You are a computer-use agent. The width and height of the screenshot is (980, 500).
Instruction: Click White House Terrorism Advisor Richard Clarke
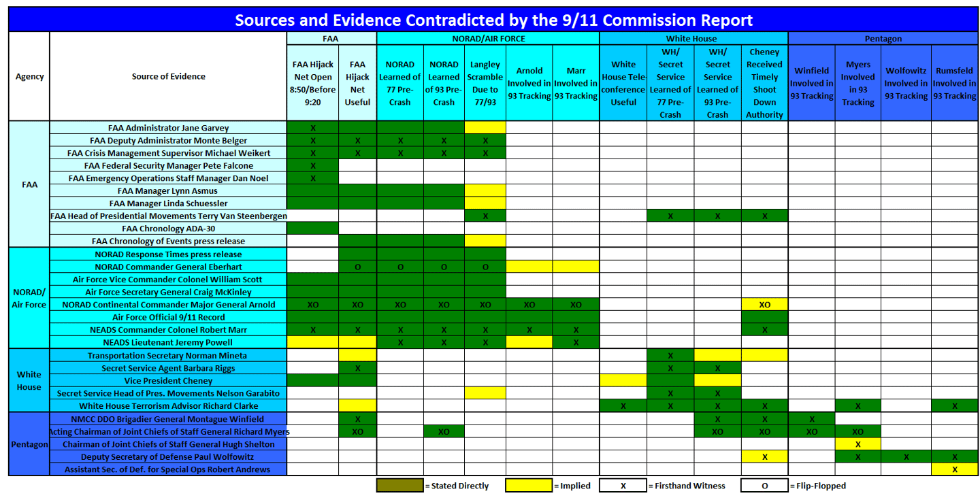click(x=168, y=405)
